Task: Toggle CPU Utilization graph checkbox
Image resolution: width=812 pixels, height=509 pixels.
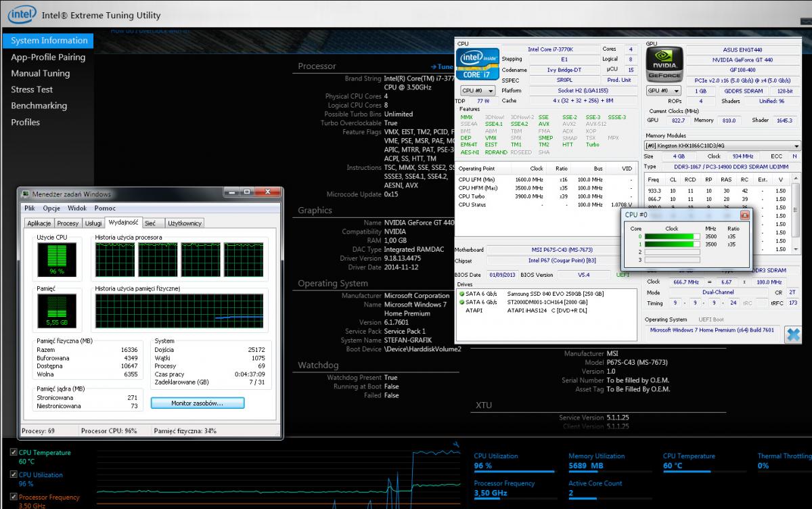Action: (x=14, y=474)
